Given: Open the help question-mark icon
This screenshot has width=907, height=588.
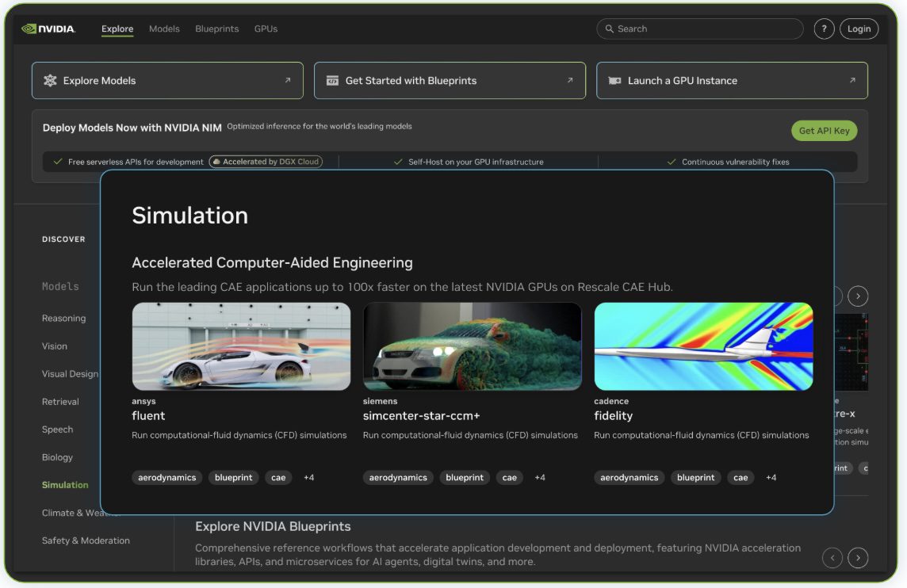Looking at the screenshot, I should click(824, 28).
